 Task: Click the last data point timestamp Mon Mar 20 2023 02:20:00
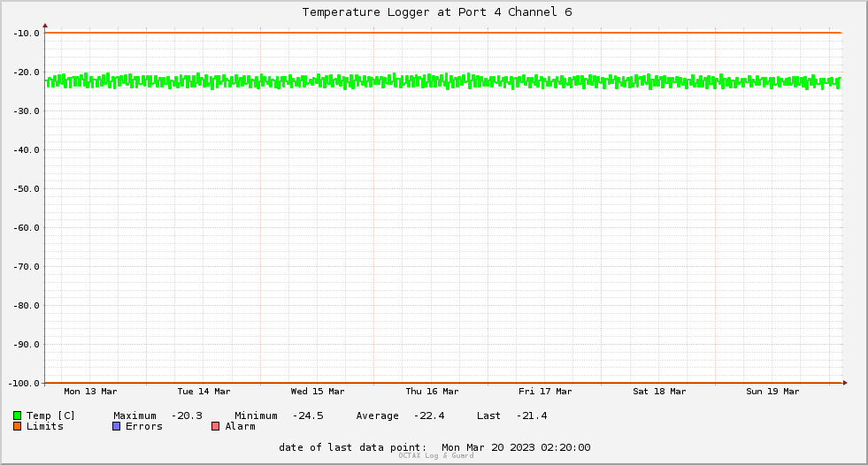coord(516,447)
